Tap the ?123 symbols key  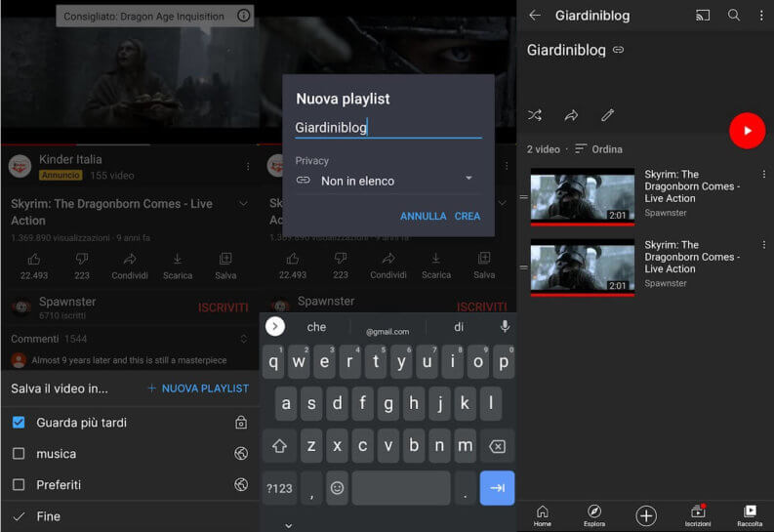click(x=279, y=488)
